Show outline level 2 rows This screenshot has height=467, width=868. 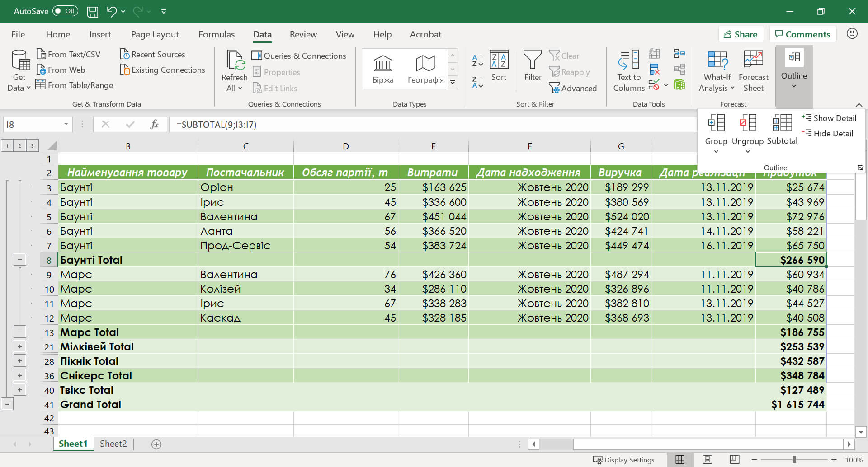pyautogui.click(x=19, y=145)
